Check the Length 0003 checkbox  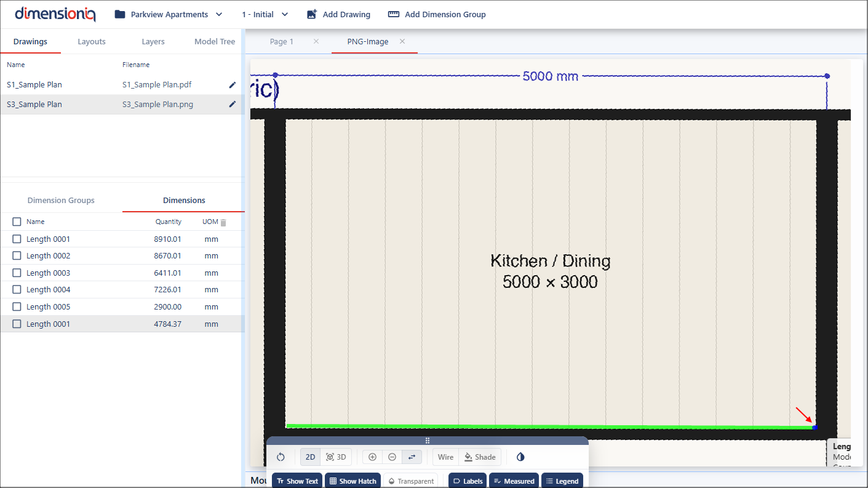(17, 273)
